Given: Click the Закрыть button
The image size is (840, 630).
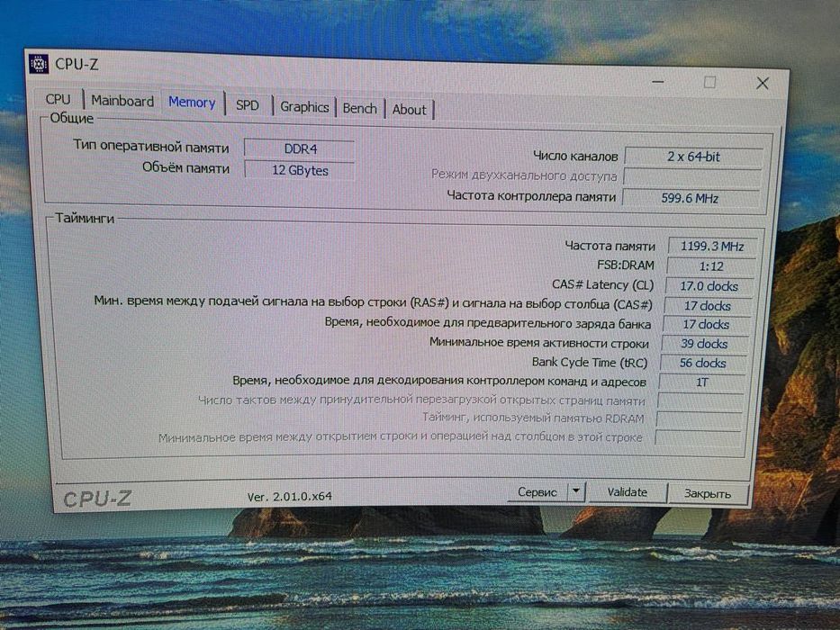Looking at the screenshot, I should point(707,494).
